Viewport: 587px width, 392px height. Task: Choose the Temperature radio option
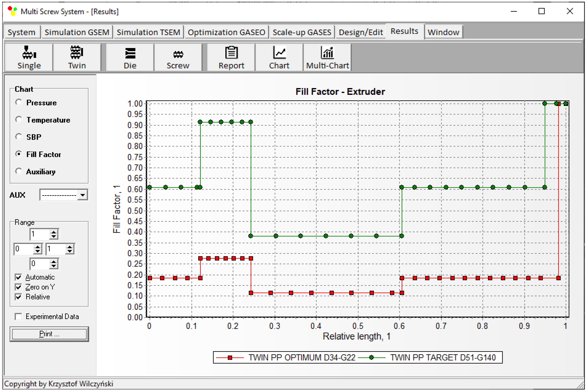point(19,120)
